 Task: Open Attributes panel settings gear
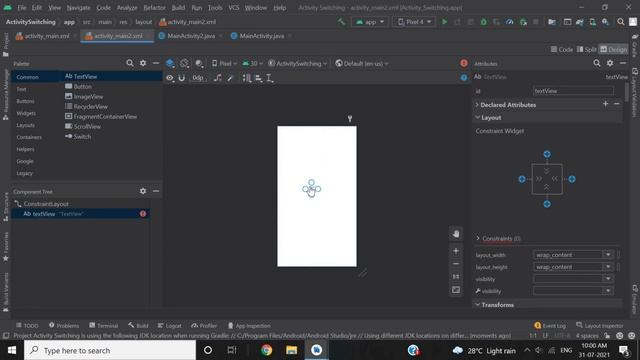610,63
